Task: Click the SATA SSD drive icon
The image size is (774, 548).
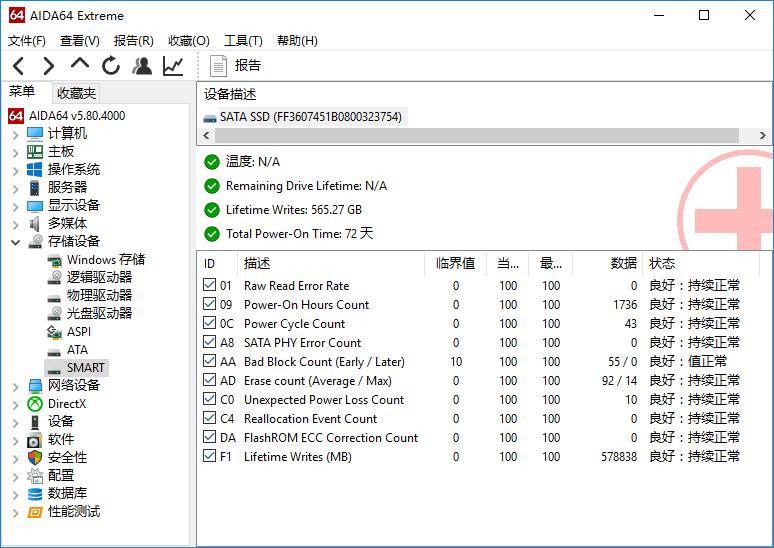Action: 210,117
